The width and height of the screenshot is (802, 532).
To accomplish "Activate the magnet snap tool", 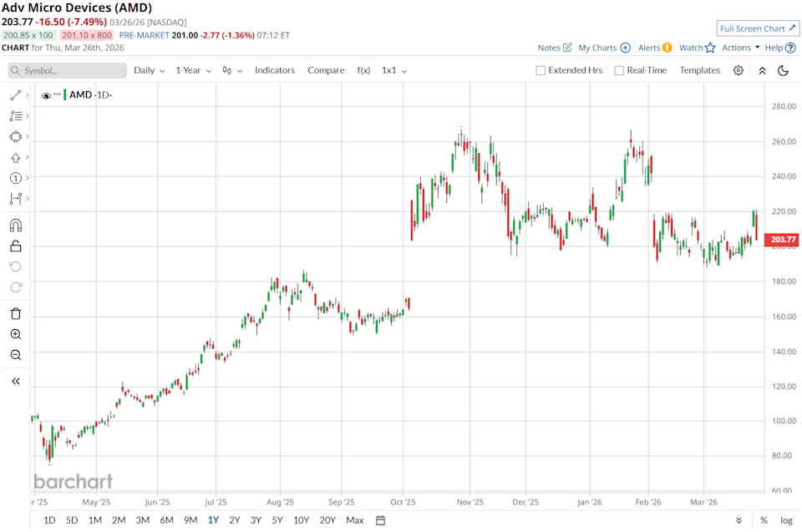I will coord(16,225).
